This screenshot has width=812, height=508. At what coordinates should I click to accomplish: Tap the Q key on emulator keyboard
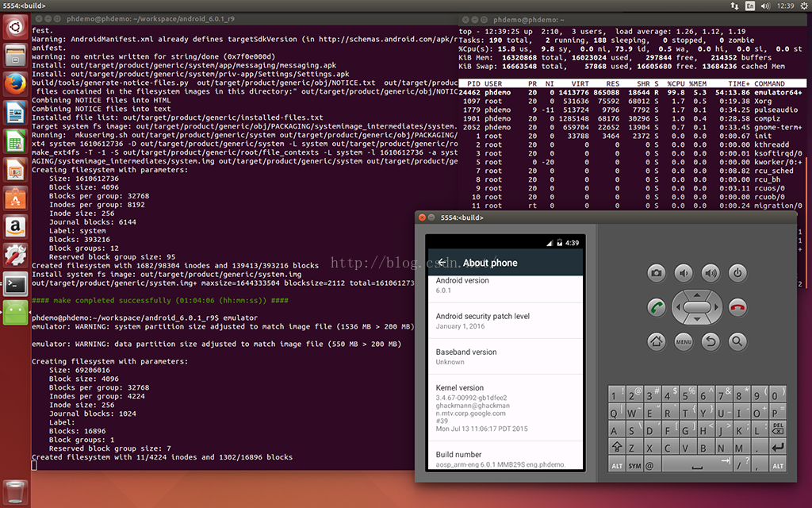click(615, 413)
